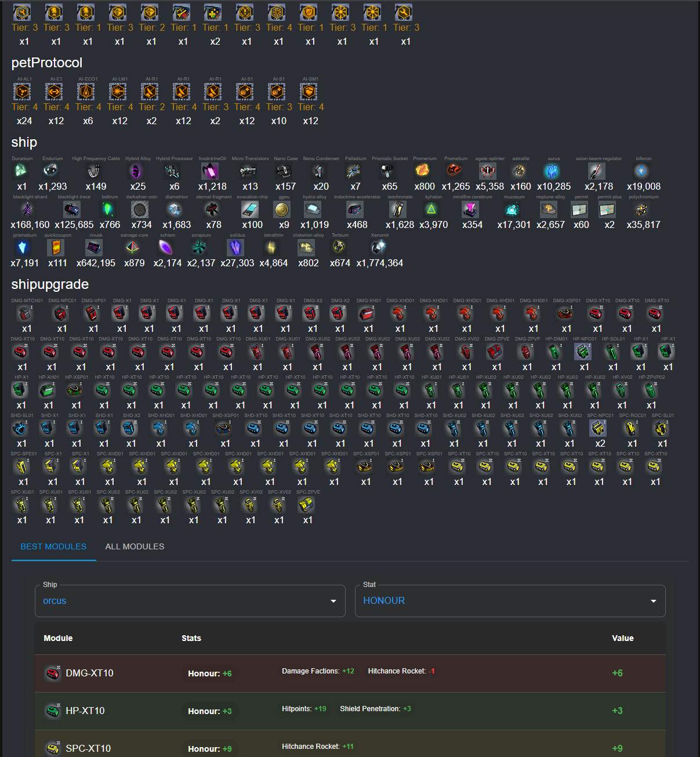This screenshot has width=700, height=757.
Task: Select the kyhalon triangle resource icon
Action: [x=431, y=209]
